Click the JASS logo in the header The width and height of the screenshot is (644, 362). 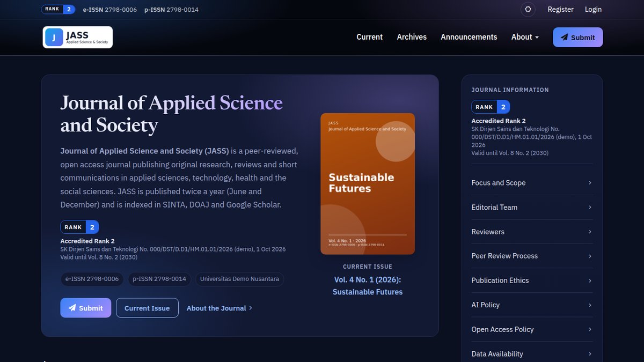(x=78, y=37)
